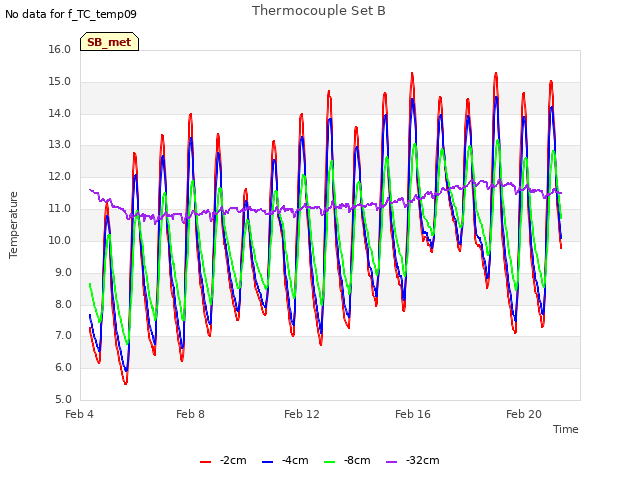Click the green -8cm legend color marker
Viewport: 640px width, 480px height.
329,462
